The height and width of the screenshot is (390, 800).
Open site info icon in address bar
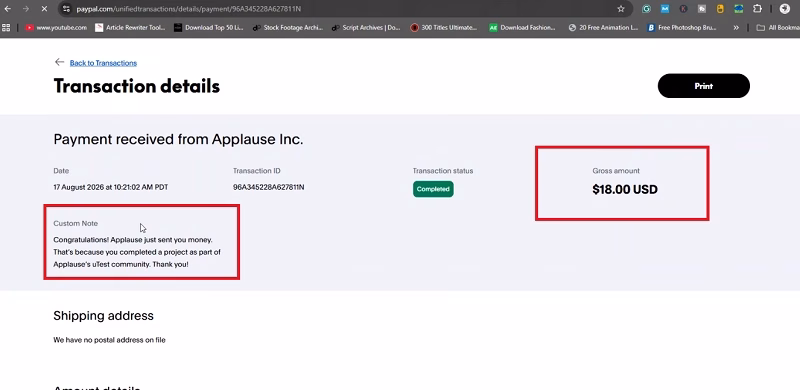pyautogui.click(x=66, y=9)
